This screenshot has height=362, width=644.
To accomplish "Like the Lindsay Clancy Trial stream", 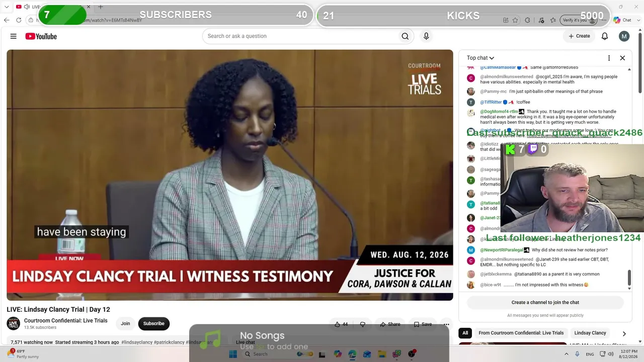I will click(x=341, y=324).
